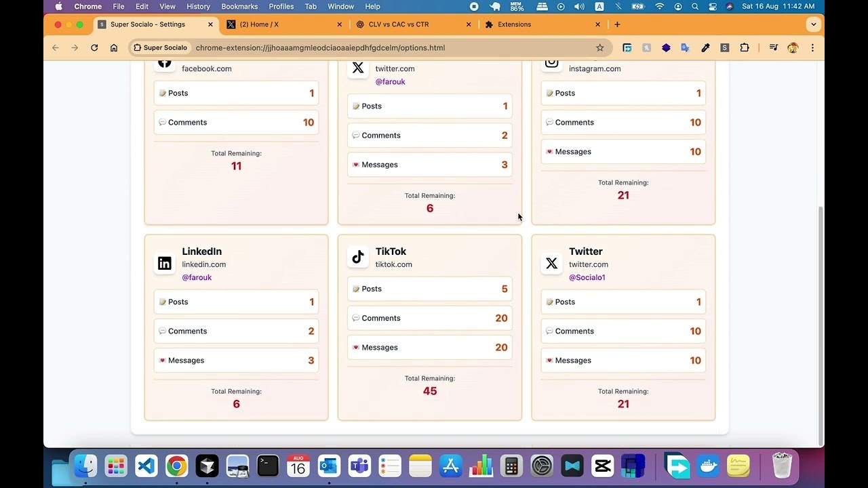868x488 pixels.
Task: Open the Apple menu
Action: (x=58, y=6)
